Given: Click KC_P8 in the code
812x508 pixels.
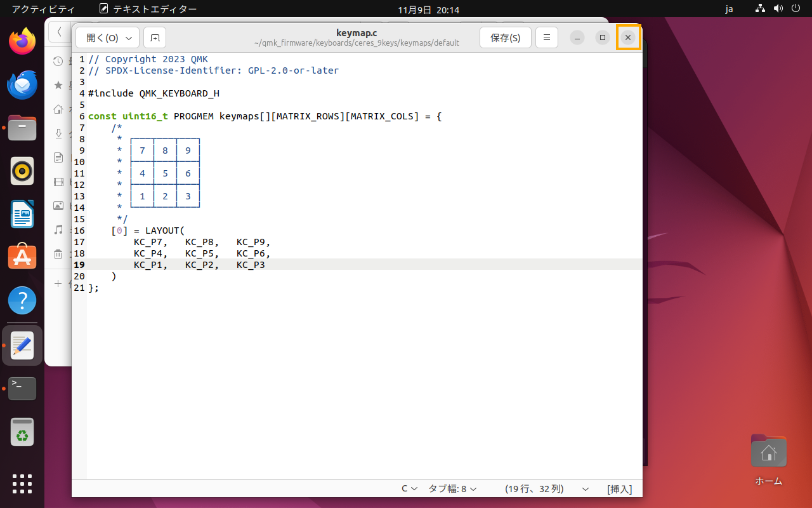Looking at the screenshot, I should 199,242.
